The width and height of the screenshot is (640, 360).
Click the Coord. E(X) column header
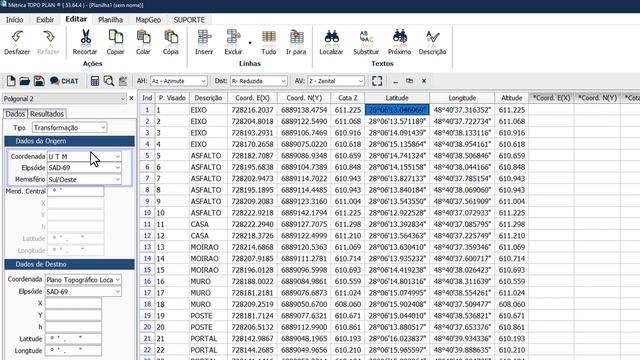point(252,98)
